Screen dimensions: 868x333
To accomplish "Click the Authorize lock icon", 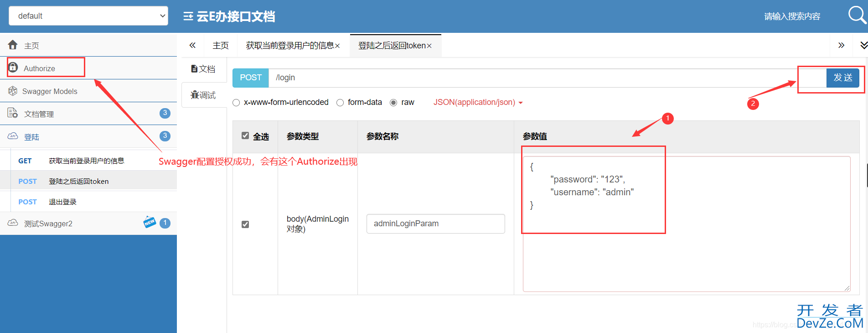I will [x=13, y=68].
